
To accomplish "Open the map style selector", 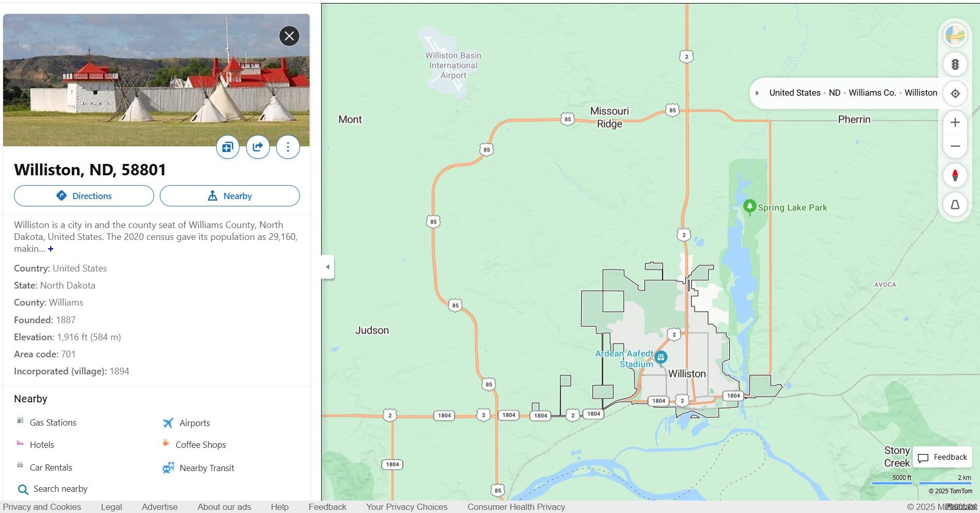I will [955, 36].
